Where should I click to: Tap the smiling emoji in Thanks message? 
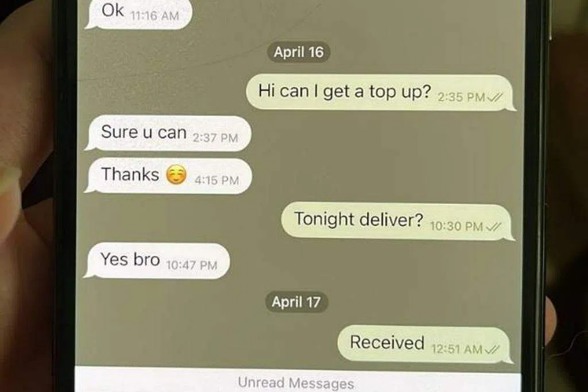coord(176,175)
